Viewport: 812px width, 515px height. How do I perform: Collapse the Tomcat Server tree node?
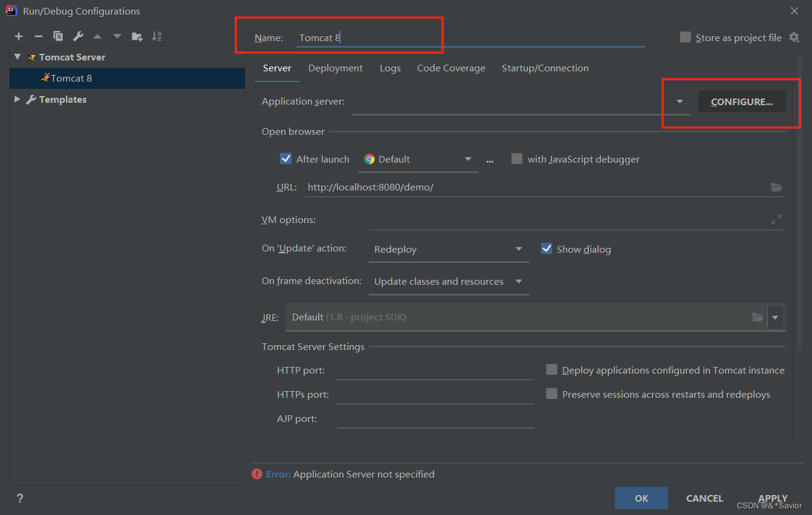point(18,57)
